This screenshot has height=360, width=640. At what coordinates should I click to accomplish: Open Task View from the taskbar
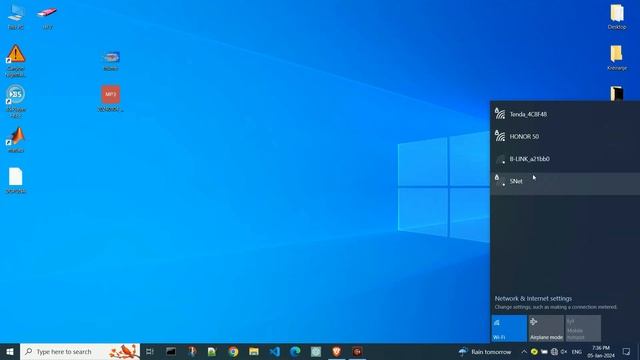click(150, 352)
